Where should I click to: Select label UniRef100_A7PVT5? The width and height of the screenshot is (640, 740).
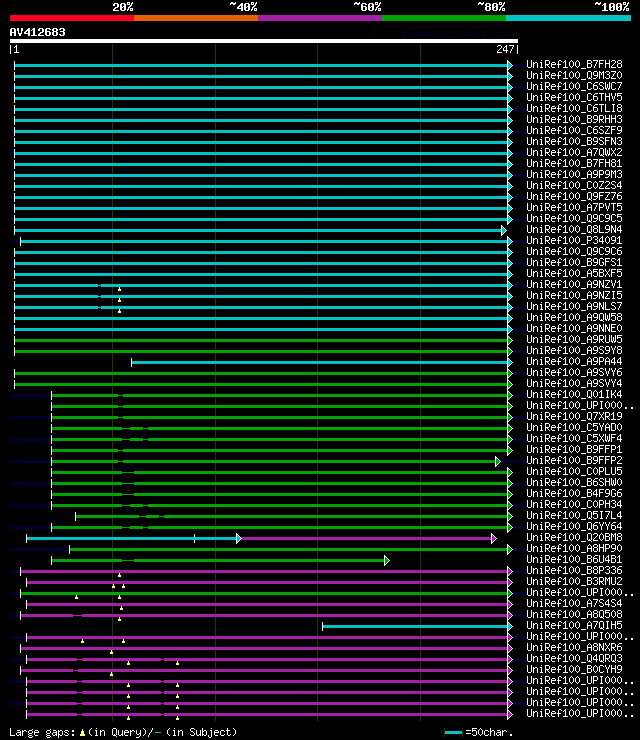[x=574, y=208]
